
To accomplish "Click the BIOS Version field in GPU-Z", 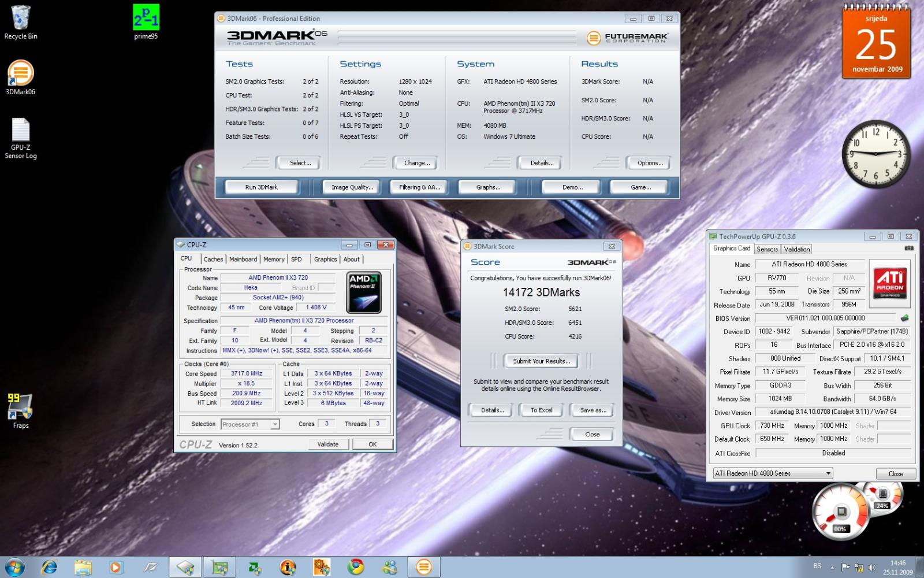I will click(x=825, y=318).
